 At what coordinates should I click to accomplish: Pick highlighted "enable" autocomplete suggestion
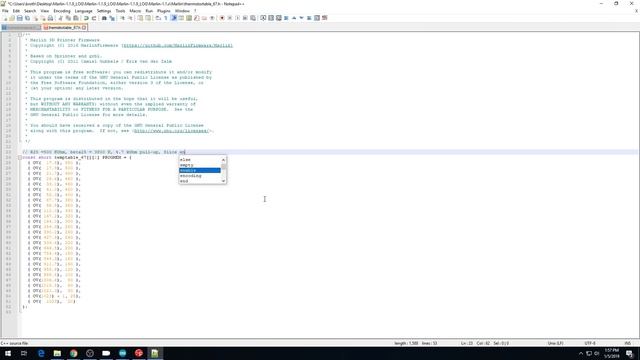(x=200, y=170)
